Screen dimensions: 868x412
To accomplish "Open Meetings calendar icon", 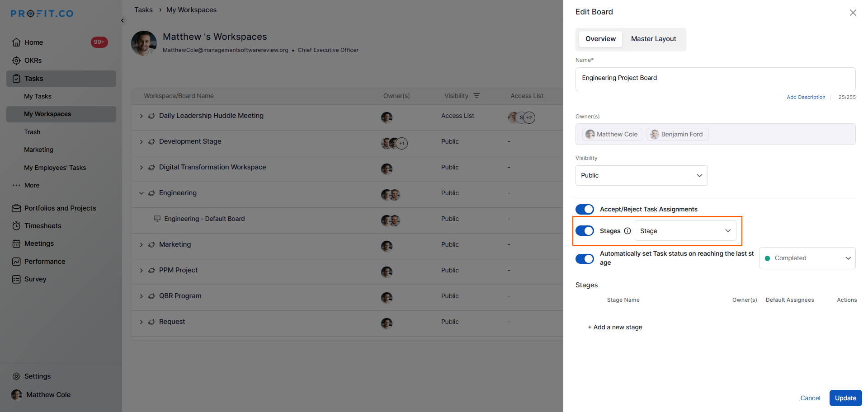I will click(x=16, y=243).
